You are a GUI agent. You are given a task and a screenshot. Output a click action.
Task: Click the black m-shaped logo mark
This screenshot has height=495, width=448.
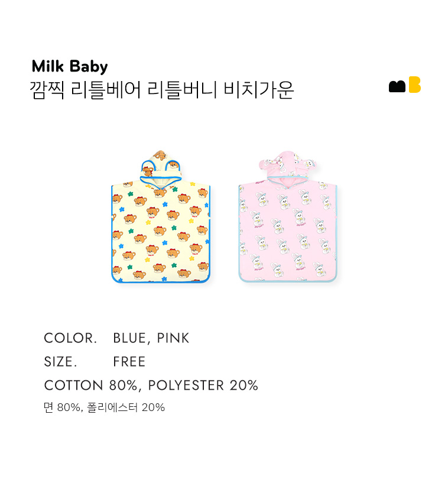coord(397,86)
